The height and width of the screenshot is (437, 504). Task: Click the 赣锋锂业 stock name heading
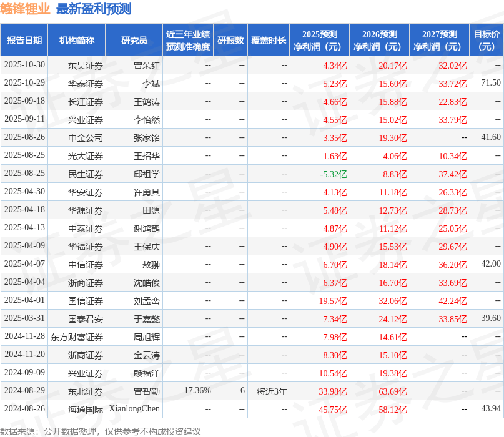pos(24,9)
